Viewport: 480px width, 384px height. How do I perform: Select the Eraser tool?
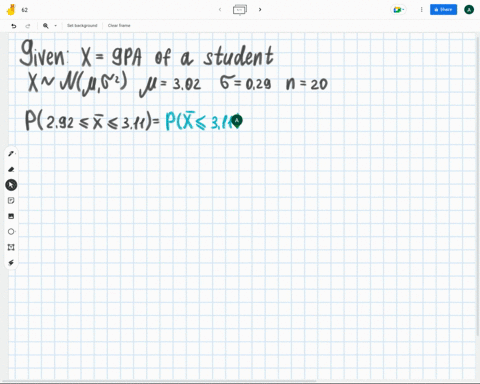(11, 169)
